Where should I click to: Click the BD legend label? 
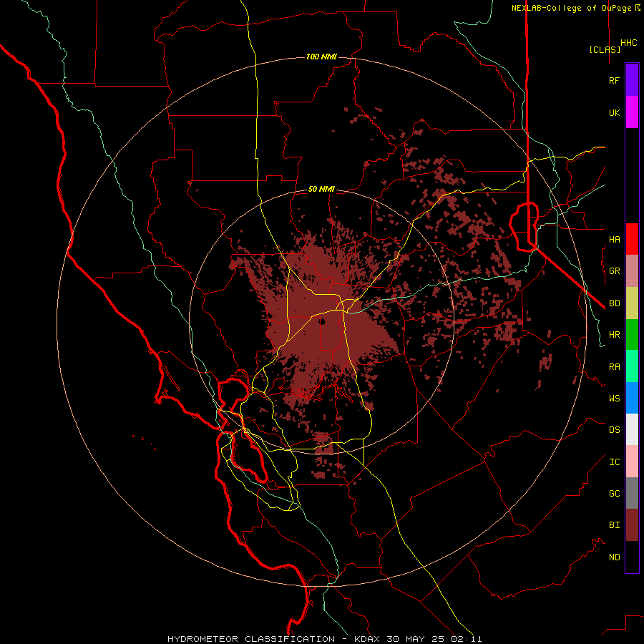click(614, 303)
